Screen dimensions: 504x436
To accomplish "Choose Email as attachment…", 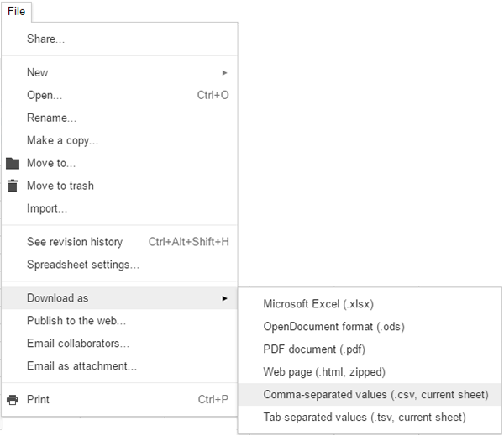I will (x=81, y=366).
